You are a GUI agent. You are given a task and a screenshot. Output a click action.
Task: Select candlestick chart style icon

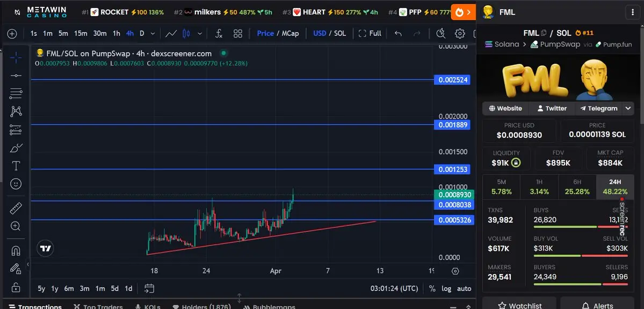[x=186, y=34]
